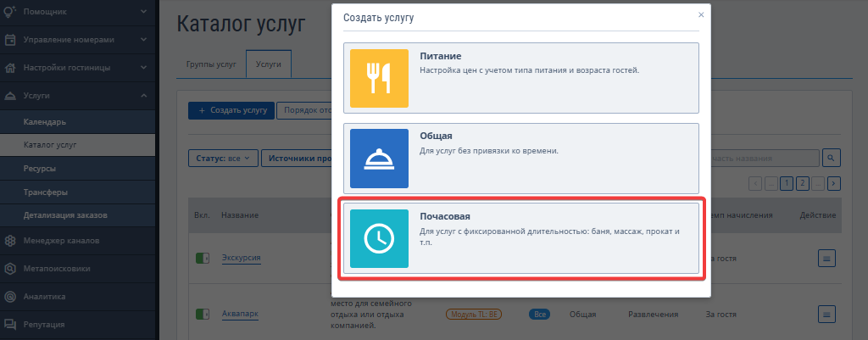This screenshot has height=340, width=868.
Task: Click the Действие column header
Action: click(818, 215)
